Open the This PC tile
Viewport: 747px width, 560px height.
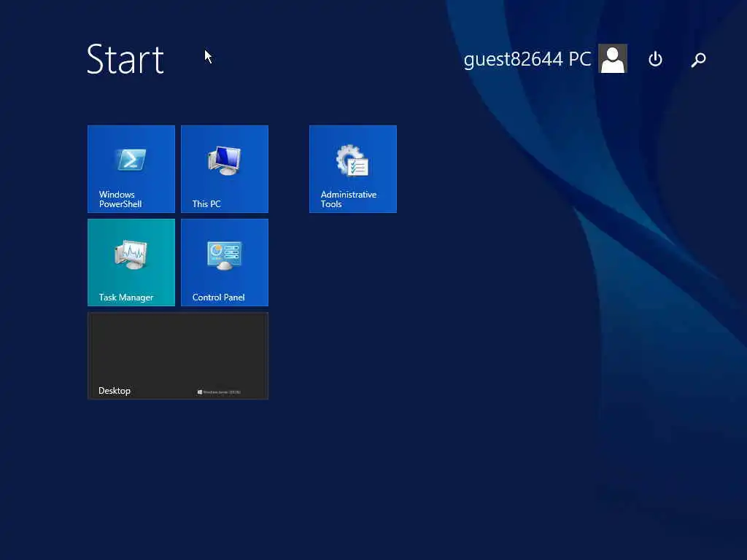(225, 169)
